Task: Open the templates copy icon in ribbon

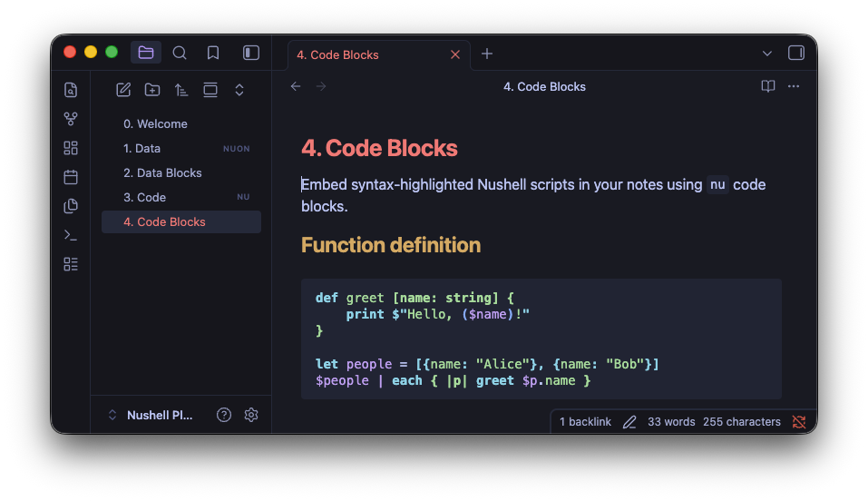Action: coord(71,206)
